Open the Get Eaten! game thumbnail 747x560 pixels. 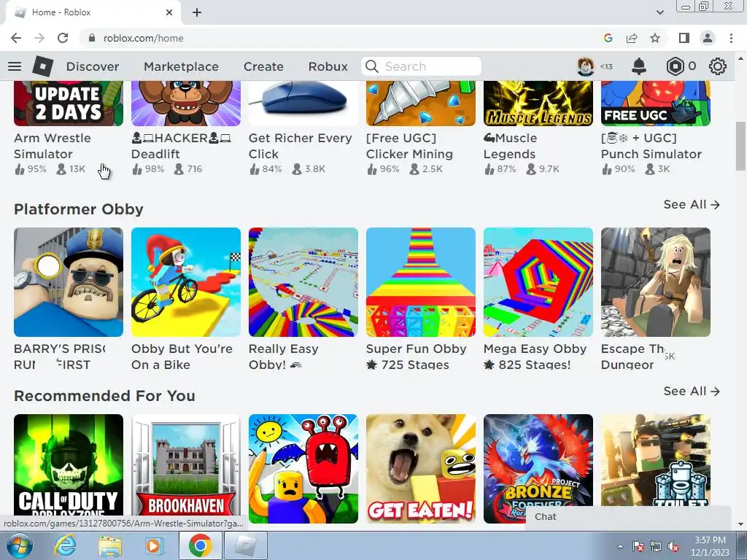421,469
